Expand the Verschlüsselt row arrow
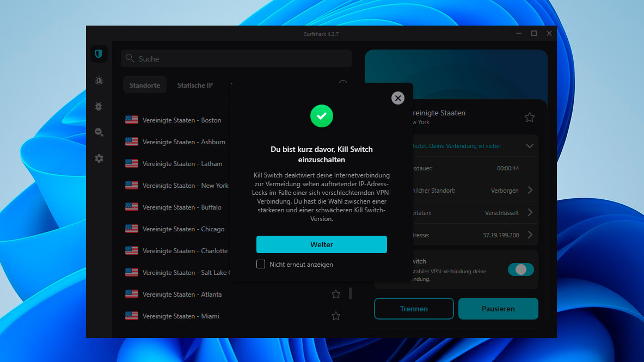Screen dimensions: 644x362 point(530,212)
